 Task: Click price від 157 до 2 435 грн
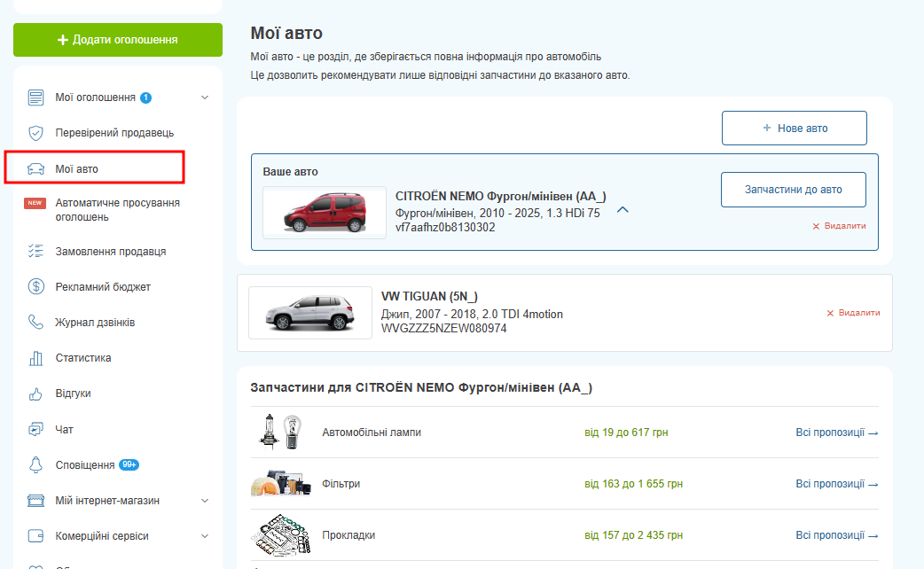click(x=633, y=534)
